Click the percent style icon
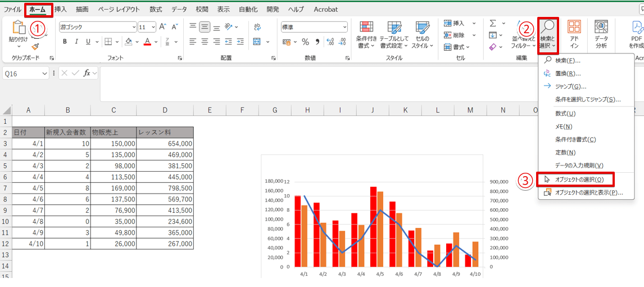This screenshot has height=287, width=644. pos(305,42)
